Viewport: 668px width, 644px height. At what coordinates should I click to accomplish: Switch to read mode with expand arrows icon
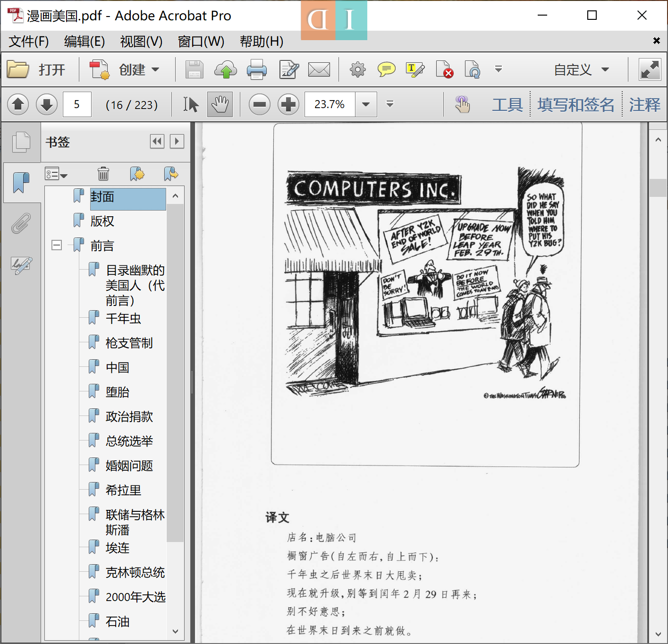(650, 70)
